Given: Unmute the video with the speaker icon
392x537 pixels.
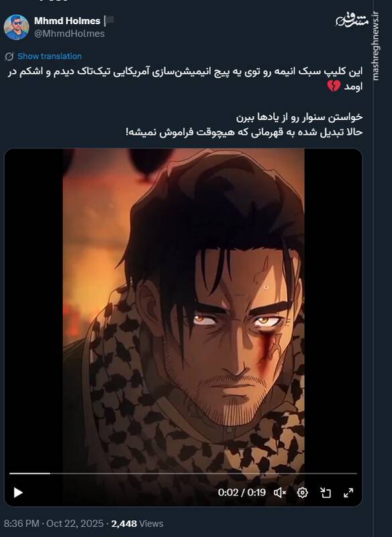Looking at the screenshot, I should pyautogui.click(x=280, y=493).
